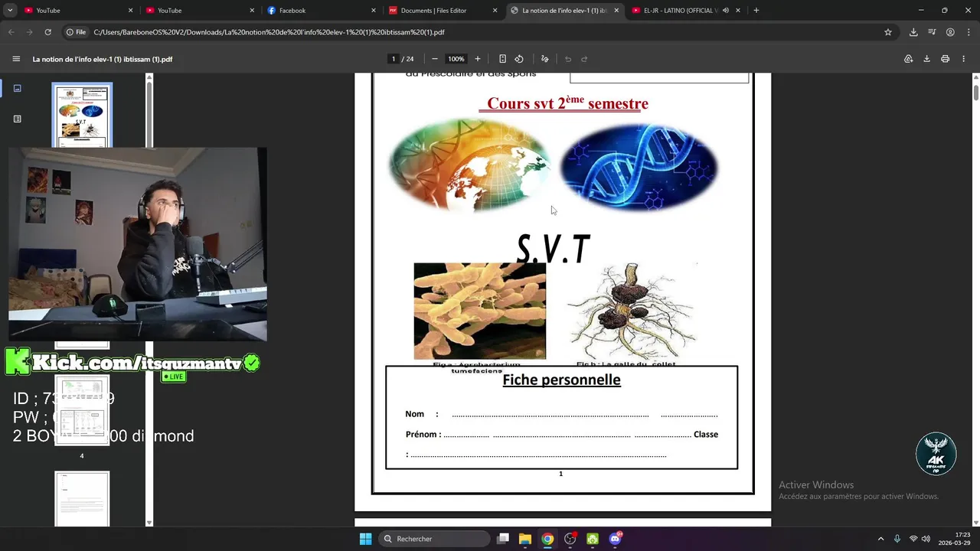Click the 'Fiche personnelle' heading
The image size is (980, 551).
coord(561,380)
